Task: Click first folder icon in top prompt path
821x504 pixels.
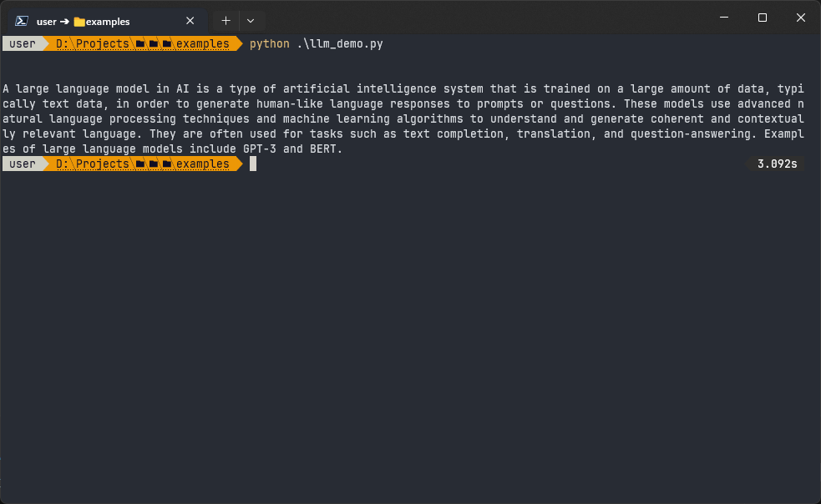Action: 140,44
